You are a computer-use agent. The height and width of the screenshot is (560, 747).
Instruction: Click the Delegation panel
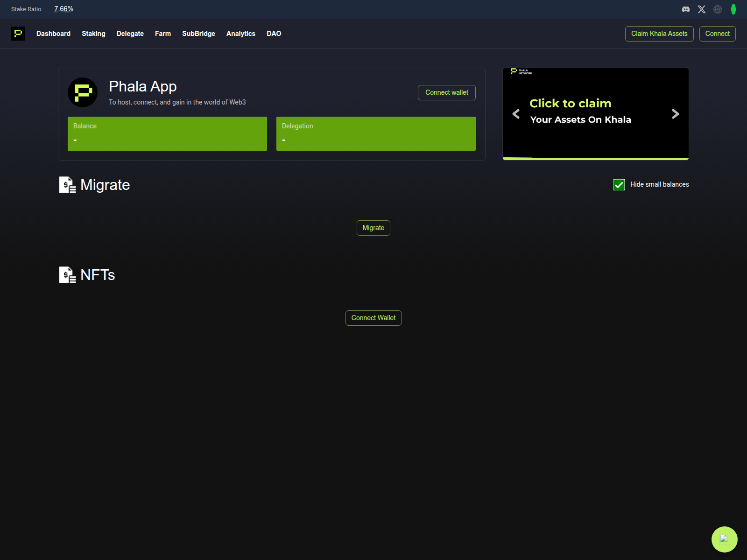tap(376, 133)
